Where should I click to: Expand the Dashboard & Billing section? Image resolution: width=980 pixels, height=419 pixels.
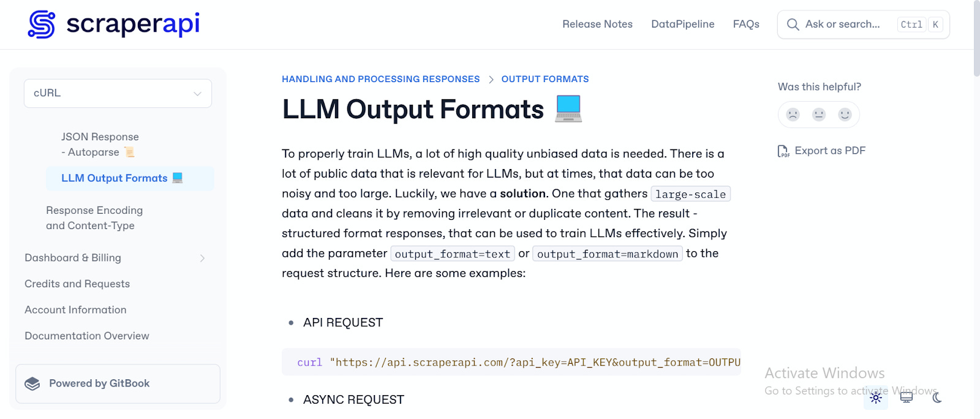coord(202,258)
